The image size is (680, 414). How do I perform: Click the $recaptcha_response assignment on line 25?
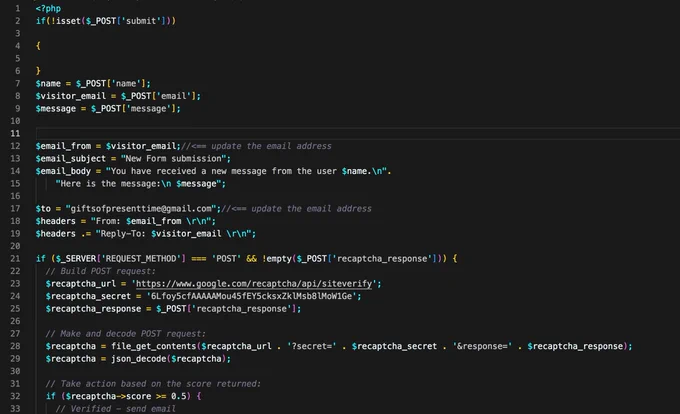[x=173, y=309]
